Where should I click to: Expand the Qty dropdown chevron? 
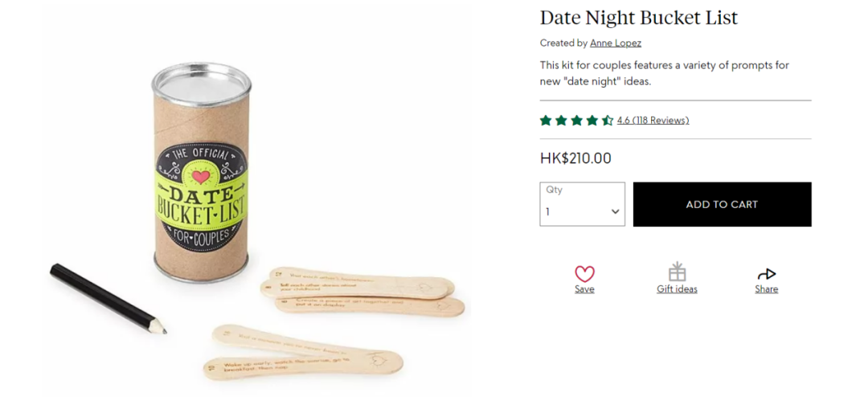(616, 212)
